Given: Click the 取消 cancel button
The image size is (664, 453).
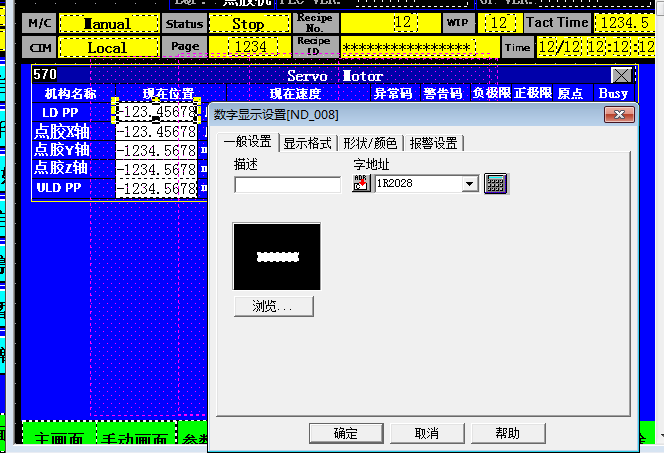Looking at the screenshot, I should [x=427, y=433].
